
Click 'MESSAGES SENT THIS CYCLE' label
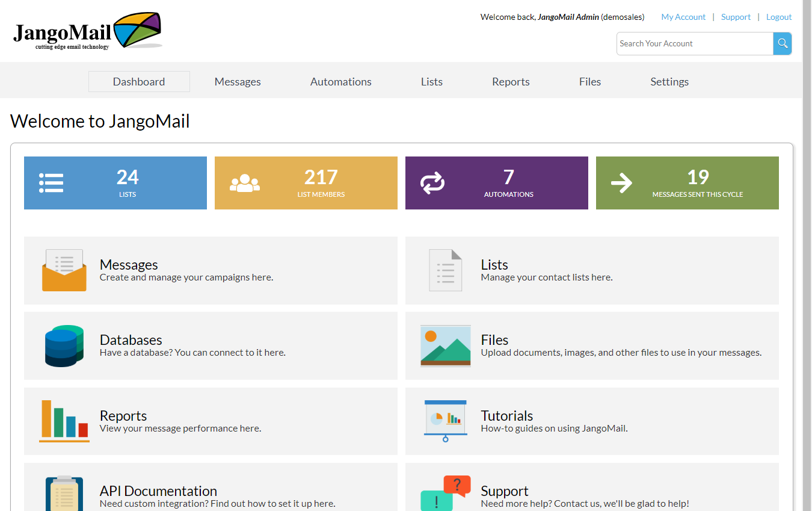698,194
